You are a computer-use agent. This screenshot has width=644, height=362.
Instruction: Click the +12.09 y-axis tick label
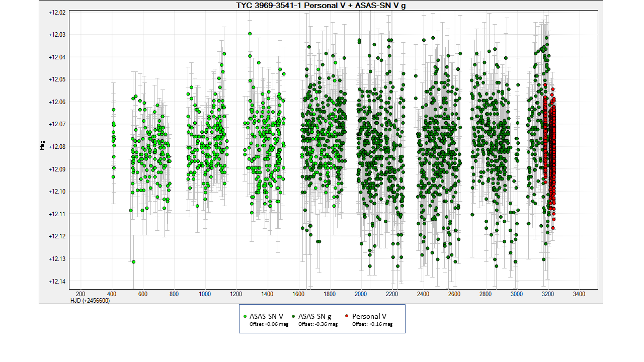(57, 169)
